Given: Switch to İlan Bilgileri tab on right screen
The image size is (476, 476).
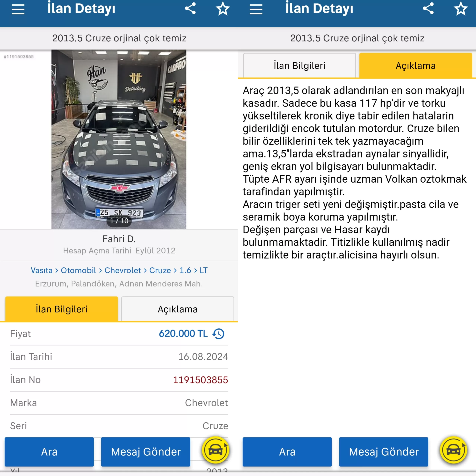Looking at the screenshot, I should [x=300, y=65].
